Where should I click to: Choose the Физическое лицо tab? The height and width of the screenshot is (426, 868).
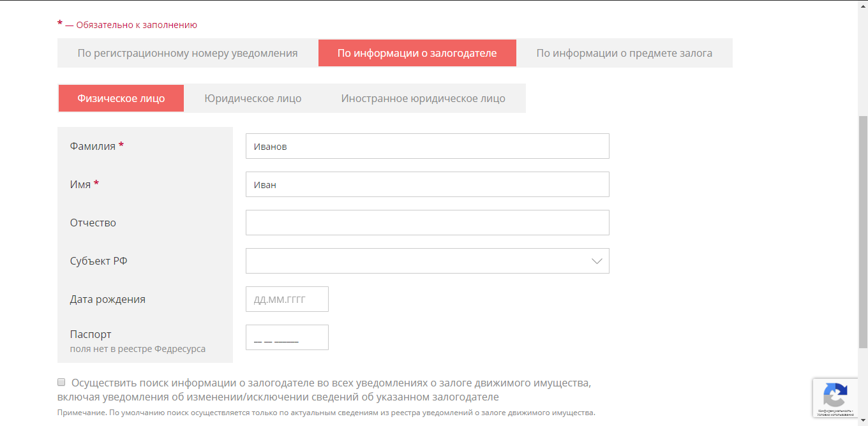121,98
